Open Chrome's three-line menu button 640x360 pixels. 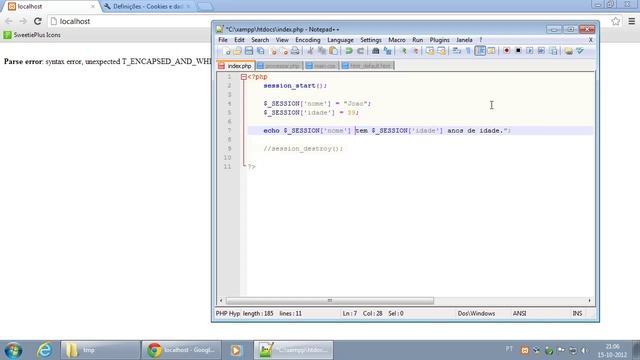pos(631,21)
